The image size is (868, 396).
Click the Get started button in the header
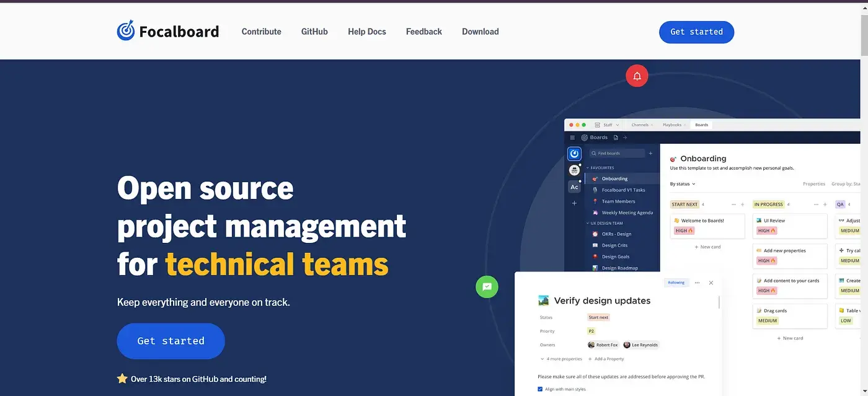pyautogui.click(x=696, y=32)
